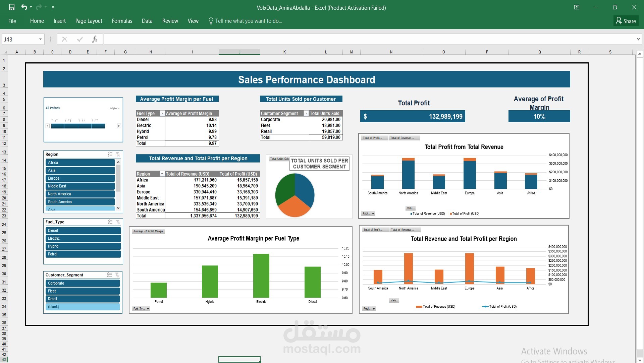Click the Name Box showing J43
This screenshot has width=644, height=363.
pos(20,39)
